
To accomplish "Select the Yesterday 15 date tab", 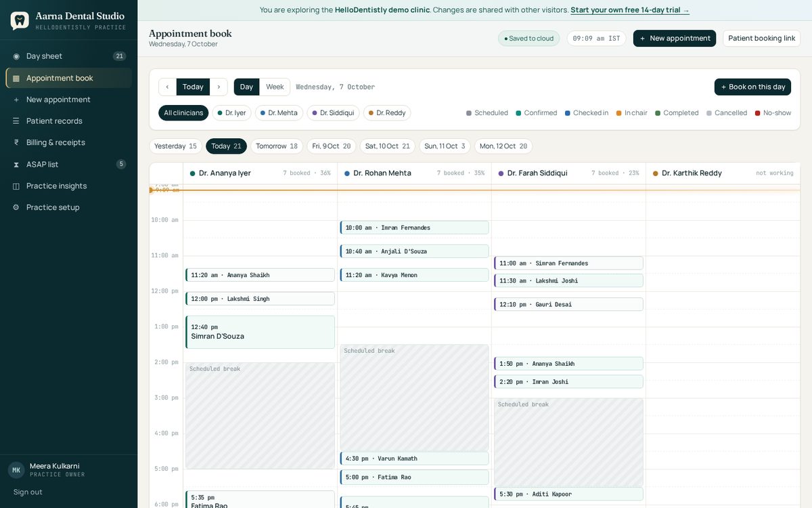I will [175, 146].
